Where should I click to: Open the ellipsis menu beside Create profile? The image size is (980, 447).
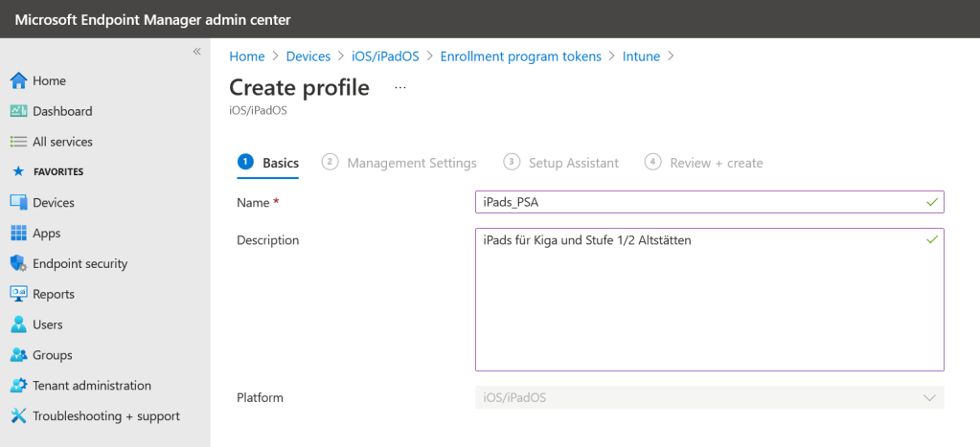click(400, 88)
